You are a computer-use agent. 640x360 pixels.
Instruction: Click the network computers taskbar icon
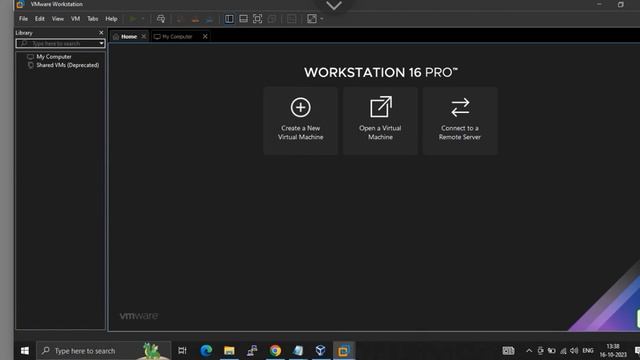252,351
